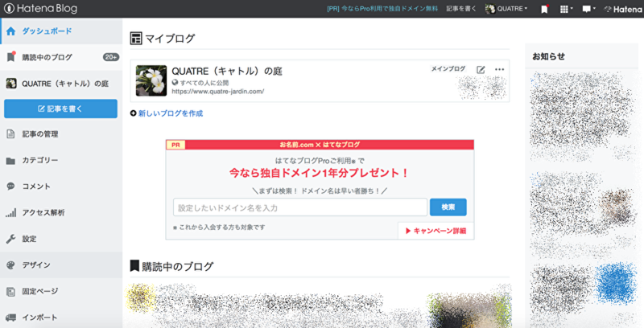
Task: Click the pencil icon inside 記事を書く button
Action: point(41,109)
